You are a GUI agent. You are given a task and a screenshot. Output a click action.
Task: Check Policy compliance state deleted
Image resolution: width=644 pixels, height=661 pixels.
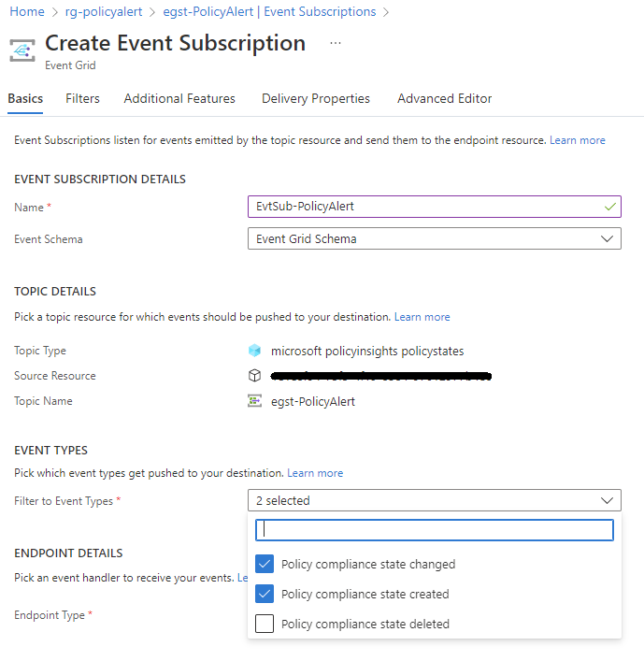click(x=265, y=624)
